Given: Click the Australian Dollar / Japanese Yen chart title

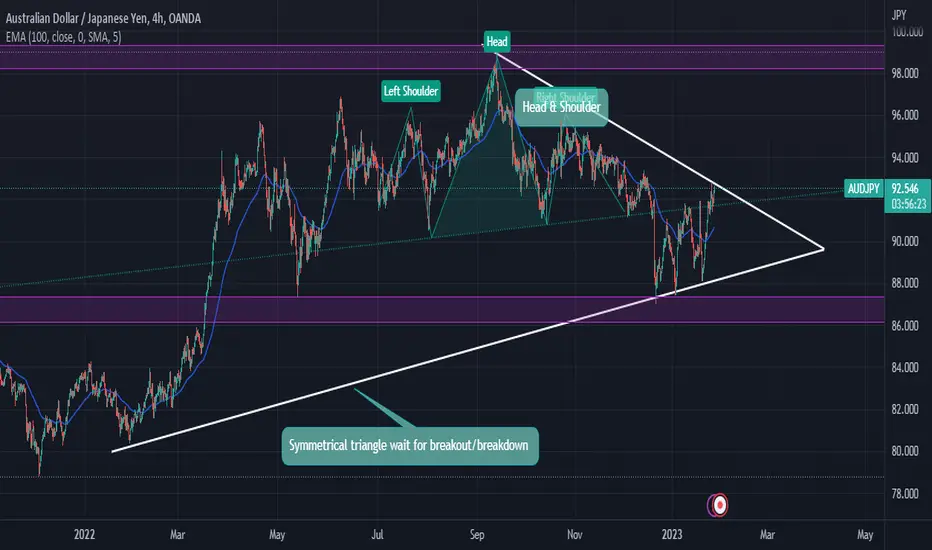Looking at the screenshot, I should coord(103,18).
